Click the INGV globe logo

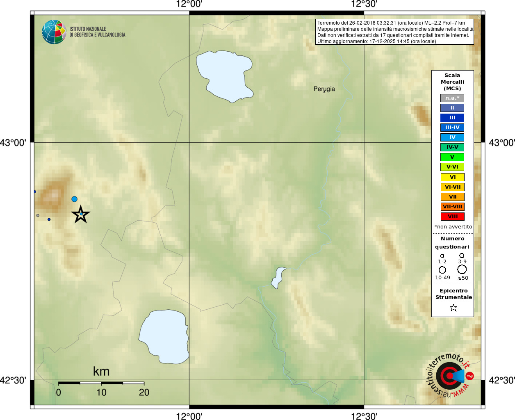click(x=54, y=32)
